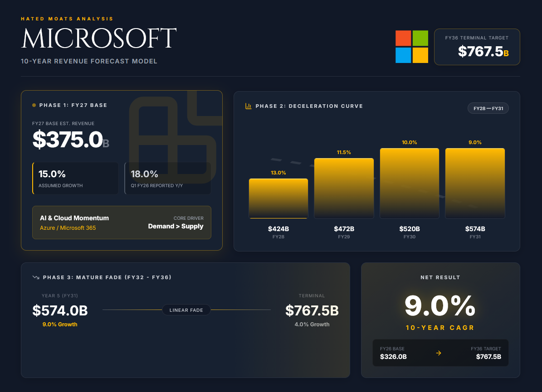The image size is (542, 392).
Task: Click the Microsoft four-square logo
Action: 412,47
